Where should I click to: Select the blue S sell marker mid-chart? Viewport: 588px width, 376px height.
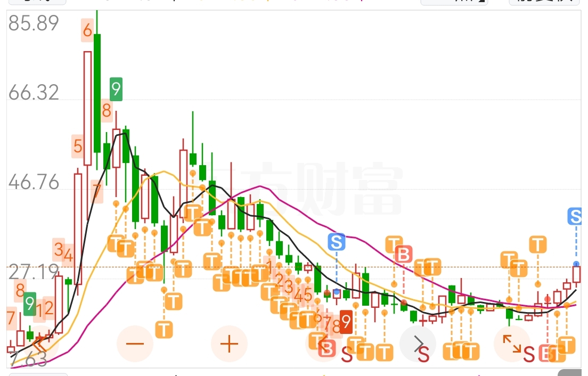click(x=337, y=242)
